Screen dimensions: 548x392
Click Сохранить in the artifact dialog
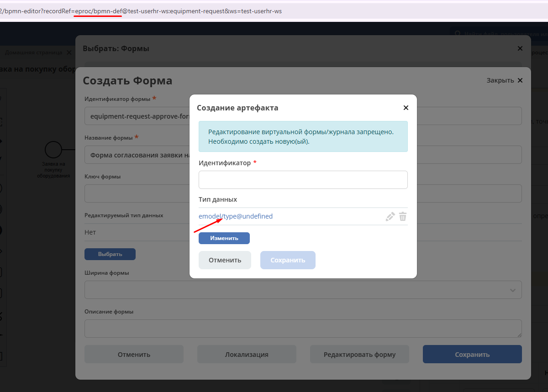tap(288, 260)
